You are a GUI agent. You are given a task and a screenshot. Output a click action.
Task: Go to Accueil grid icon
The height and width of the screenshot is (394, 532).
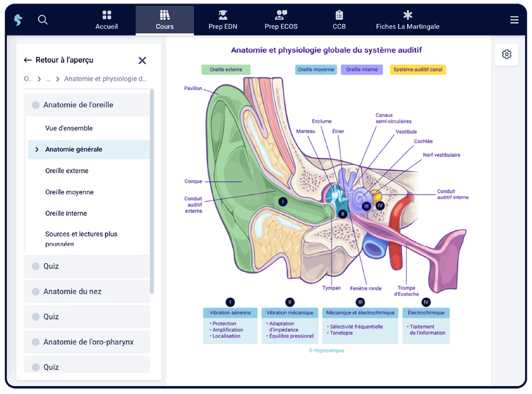pos(106,15)
